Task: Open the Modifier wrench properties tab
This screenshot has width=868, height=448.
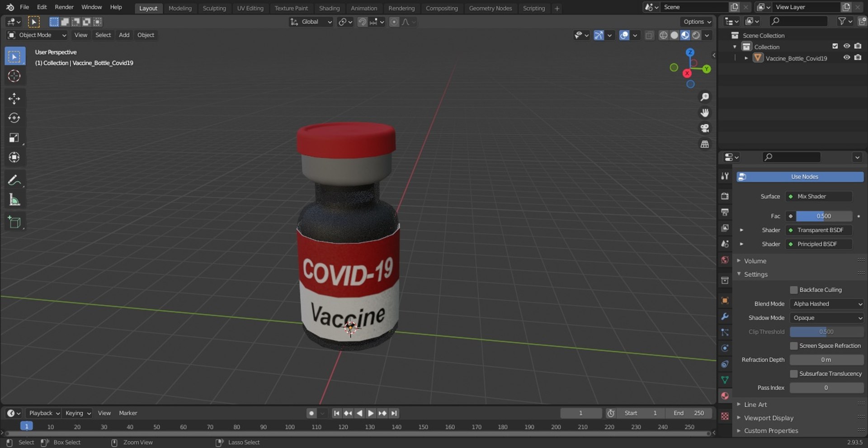Action: (725, 316)
